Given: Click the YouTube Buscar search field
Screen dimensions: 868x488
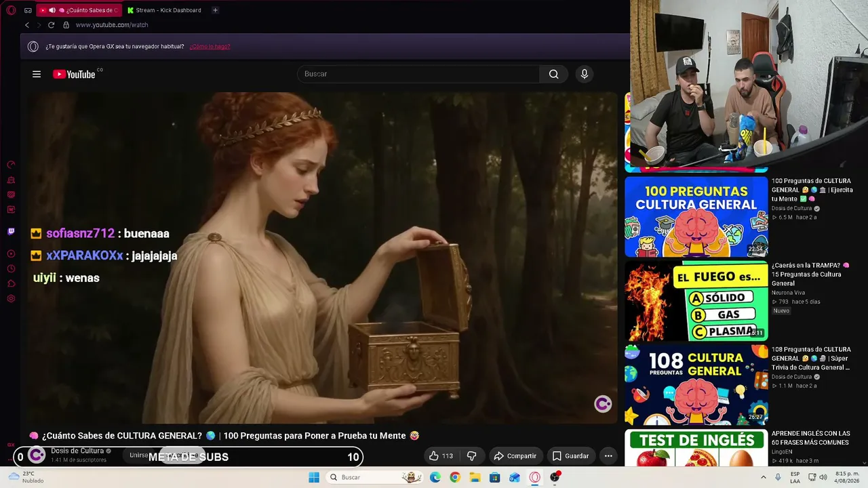Looking at the screenshot, I should click(x=418, y=74).
